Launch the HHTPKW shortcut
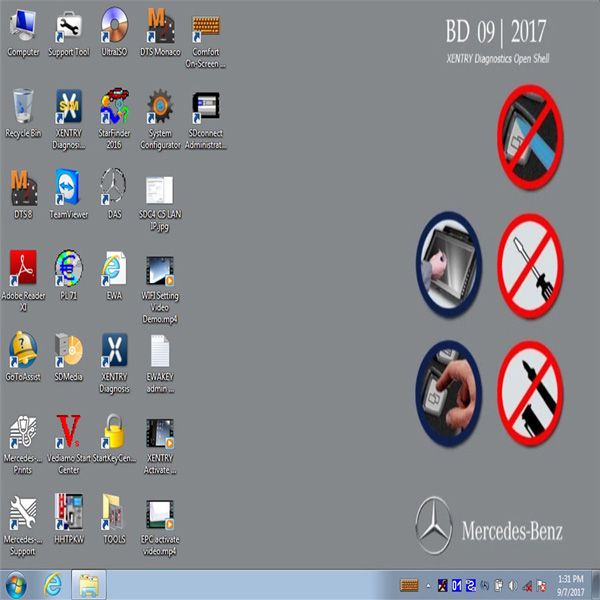The height and width of the screenshot is (600, 600). [x=69, y=519]
